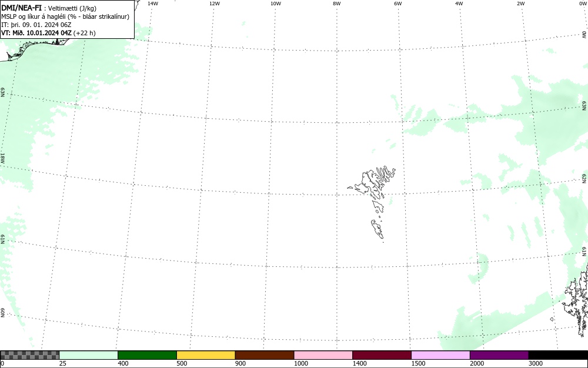Image resolution: width=588 pixels, height=368 pixels.
Task: Click the legend value '900'
Action: point(240,363)
